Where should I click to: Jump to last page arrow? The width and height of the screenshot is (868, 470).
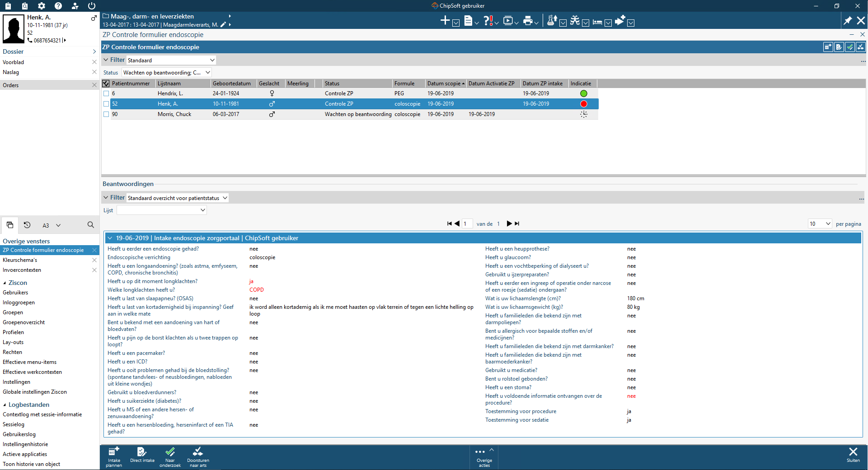pos(517,223)
